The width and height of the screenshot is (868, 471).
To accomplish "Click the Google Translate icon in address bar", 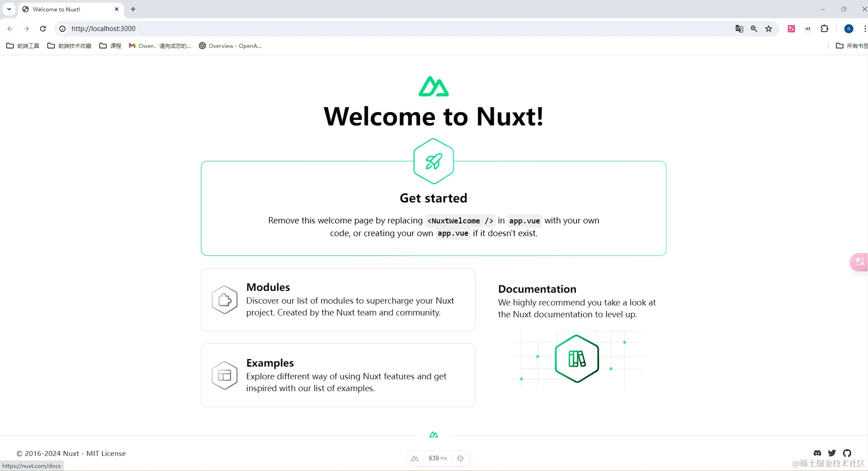I will (x=739, y=29).
